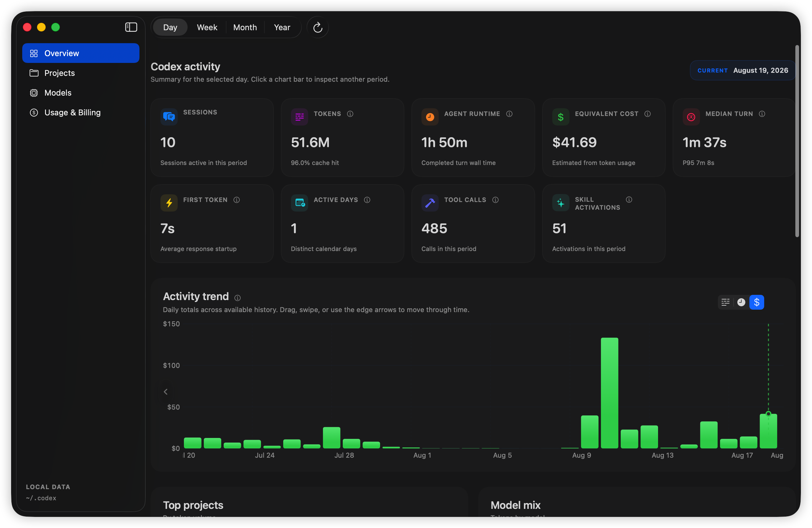Open info tooltip next to Tokens
812x528 pixels.
click(350, 114)
